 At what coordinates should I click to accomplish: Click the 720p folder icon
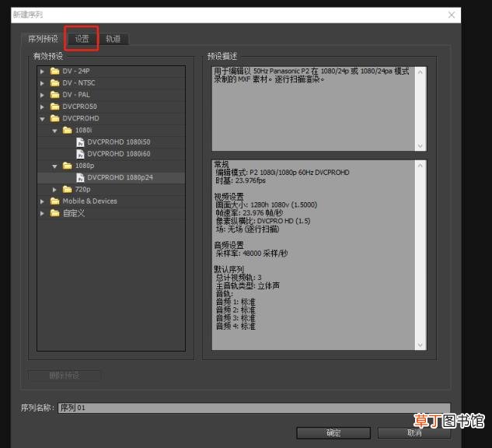tap(67, 189)
